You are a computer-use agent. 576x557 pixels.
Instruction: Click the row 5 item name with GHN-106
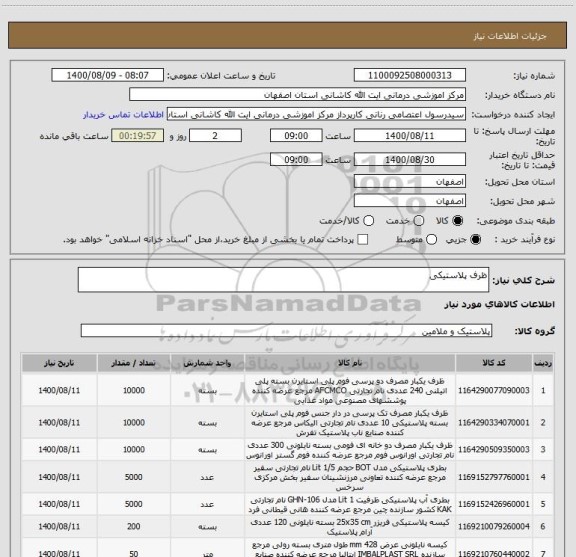tap(350, 504)
